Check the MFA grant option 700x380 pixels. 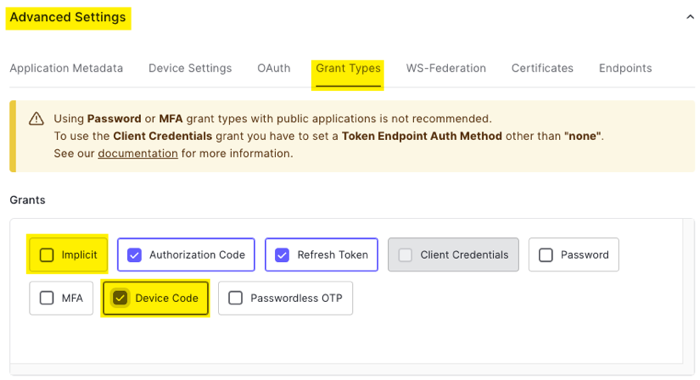(47, 298)
